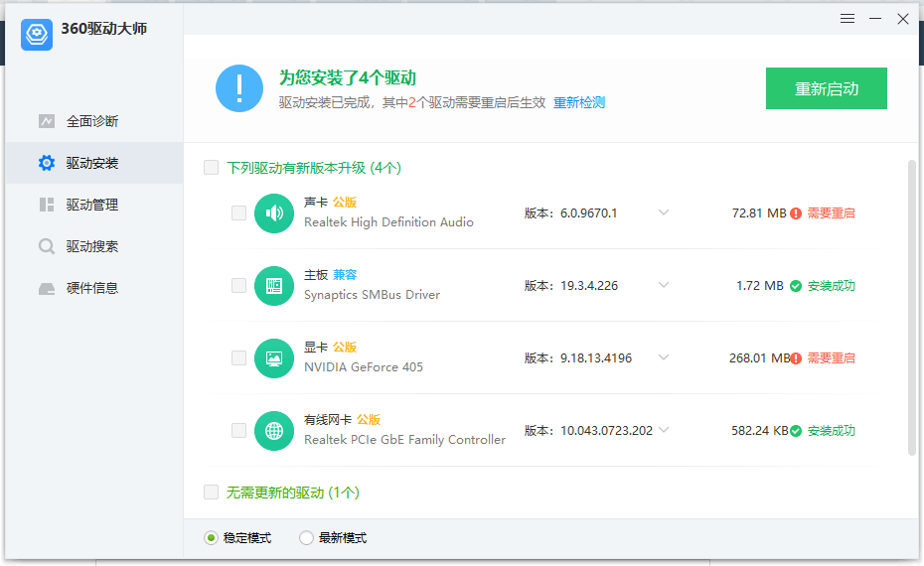This screenshot has width=924, height=566.
Task: Click the 无需更新的驱动 (1个) label
Action: pyautogui.click(x=293, y=493)
